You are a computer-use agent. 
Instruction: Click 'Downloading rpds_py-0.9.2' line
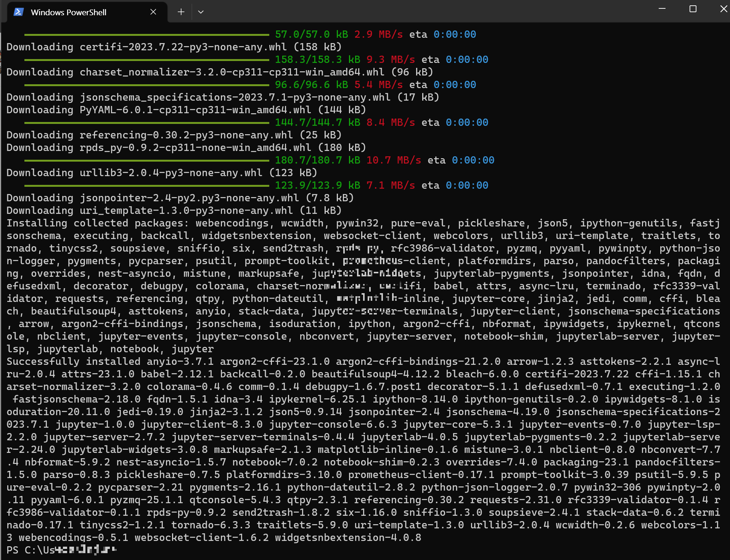pos(186,148)
